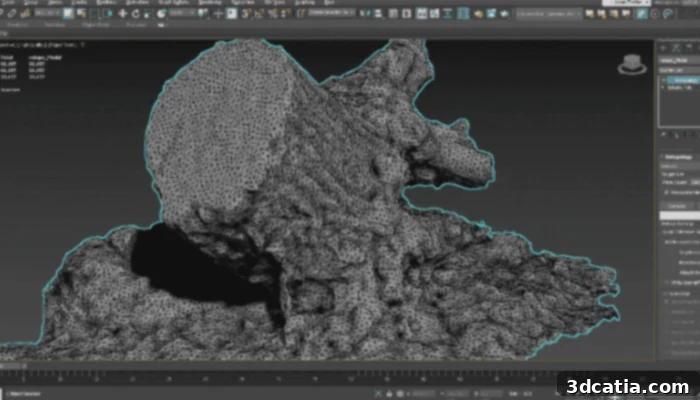Collapse the Retopology rollout header
The height and width of the screenshot is (400, 700).
click(x=679, y=157)
